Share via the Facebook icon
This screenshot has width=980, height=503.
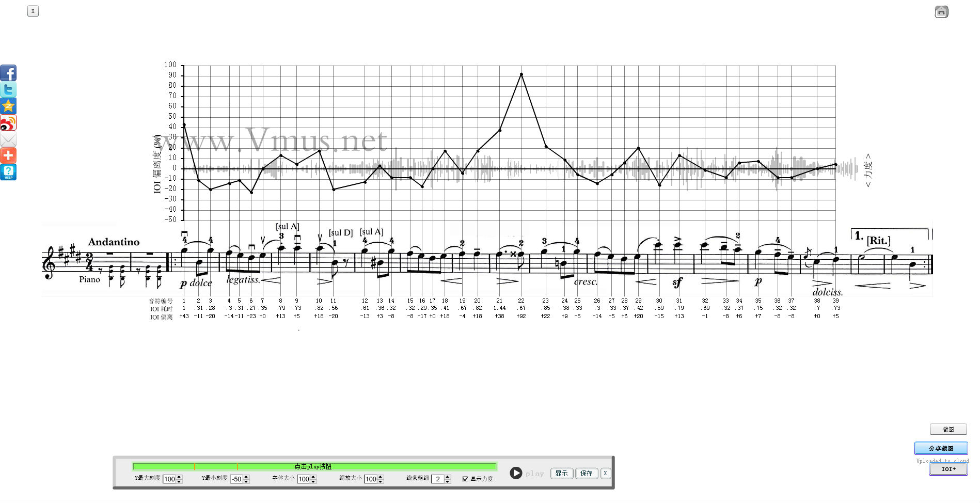(x=8, y=73)
